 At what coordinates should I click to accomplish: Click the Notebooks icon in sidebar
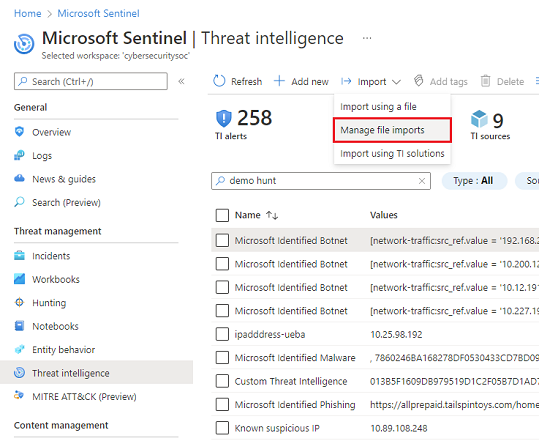pyautogui.click(x=20, y=326)
